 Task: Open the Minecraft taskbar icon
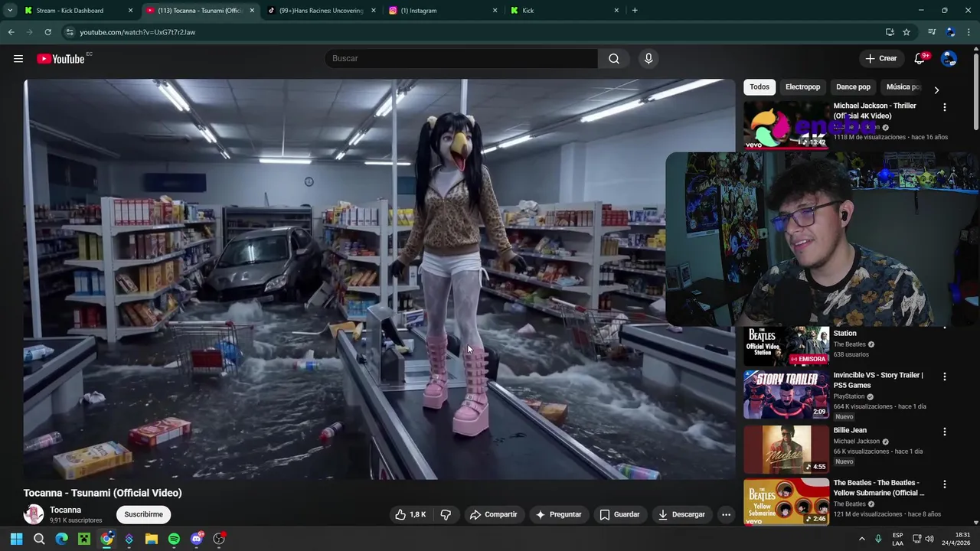[84, 539]
